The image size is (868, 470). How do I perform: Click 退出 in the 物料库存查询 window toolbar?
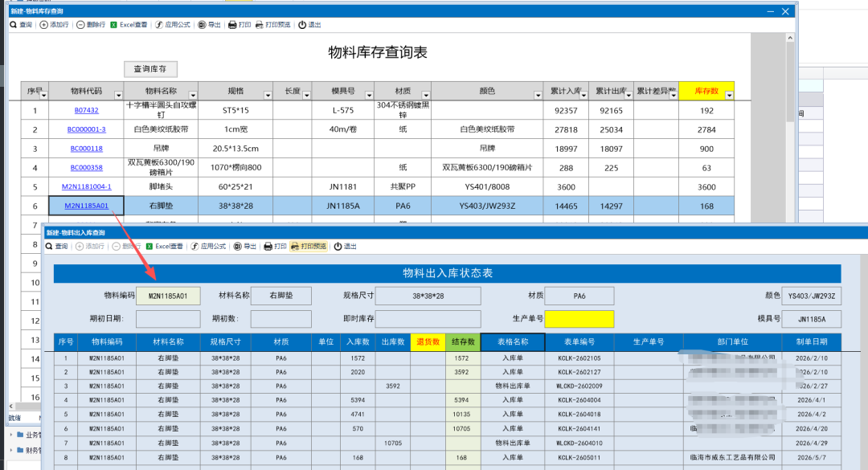(310, 25)
